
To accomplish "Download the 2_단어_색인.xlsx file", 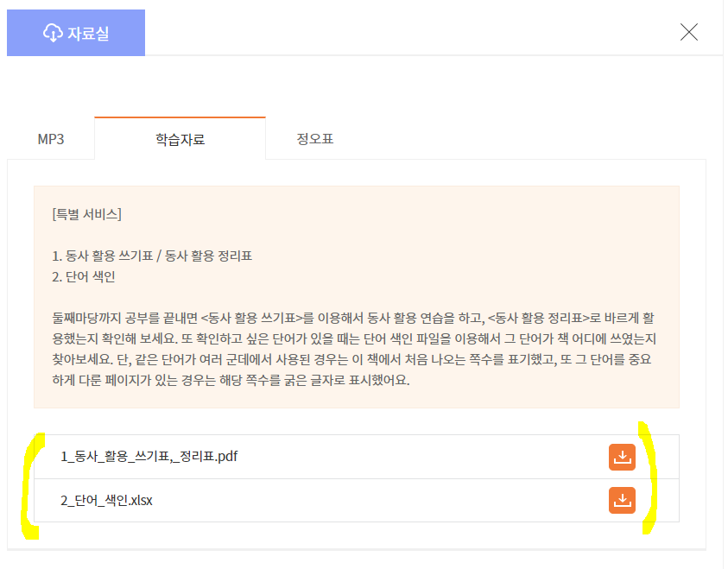I will point(622,500).
